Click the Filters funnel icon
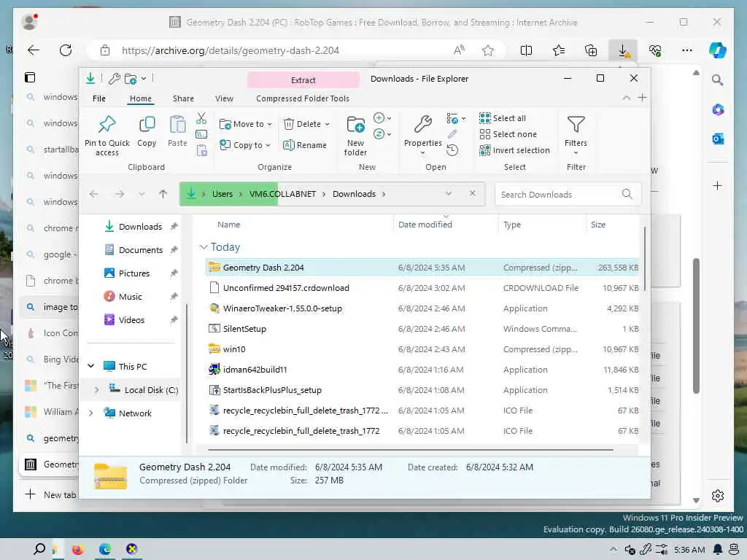This screenshot has height=560, width=747. pos(576,124)
